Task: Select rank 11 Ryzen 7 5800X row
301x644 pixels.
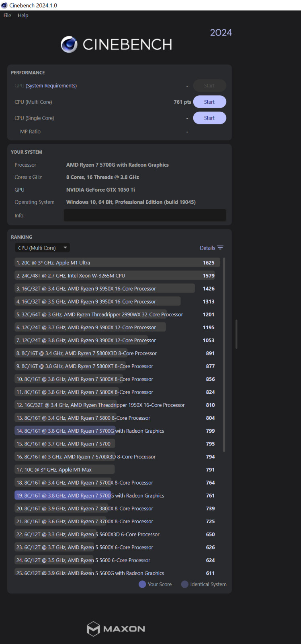Action: (117, 392)
